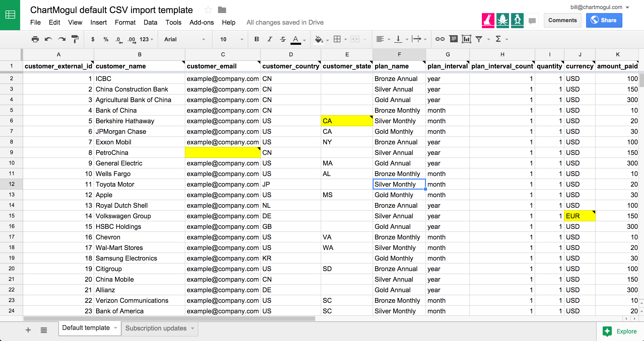Apply strikethrough formatting

coord(282,39)
